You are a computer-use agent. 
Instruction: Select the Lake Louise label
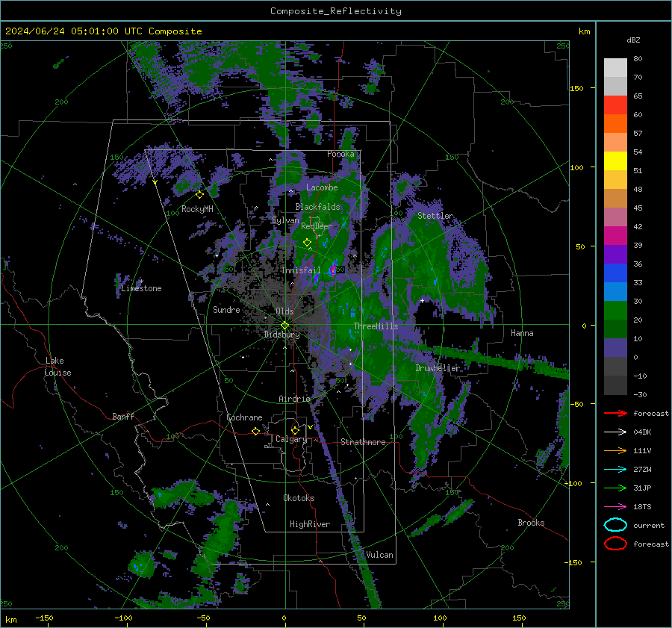[x=57, y=367]
